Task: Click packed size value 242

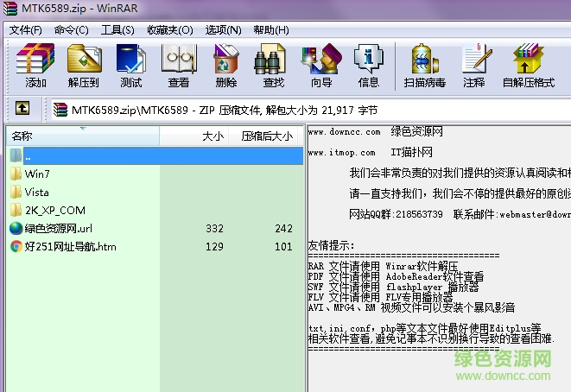Action: [x=283, y=229]
